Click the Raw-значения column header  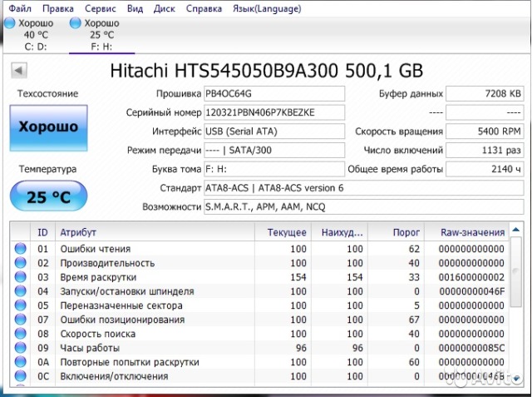467,232
